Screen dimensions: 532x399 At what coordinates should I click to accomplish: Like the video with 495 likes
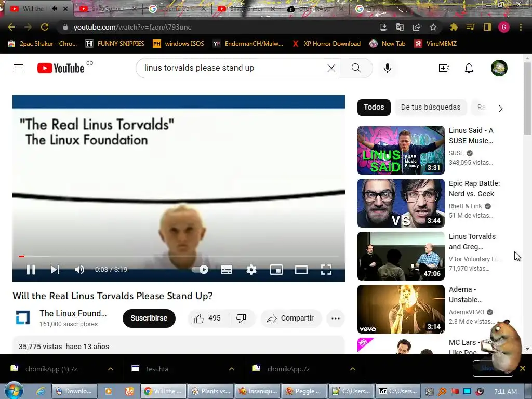(x=207, y=318)
